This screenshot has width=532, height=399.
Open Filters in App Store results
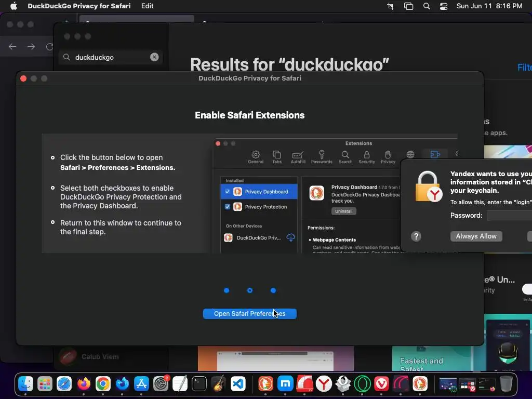525,67
